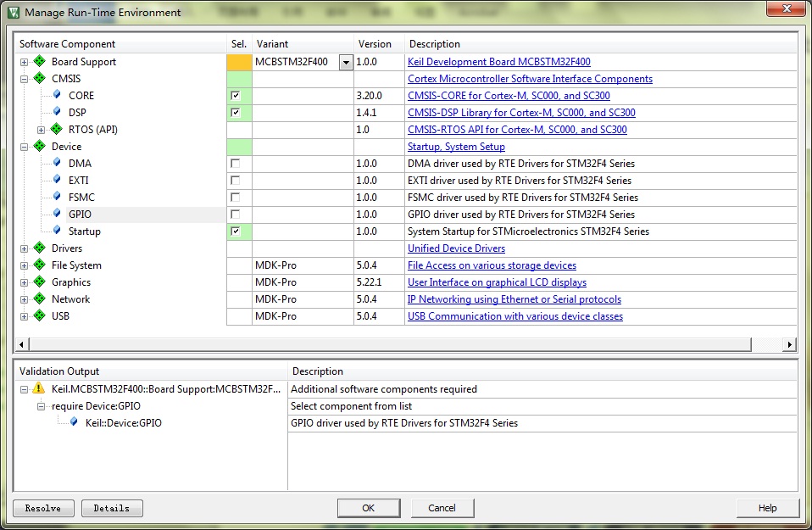The height and width of the screenshot is (530, 812).
Task: Collapse the Device tree node
Action: [x=24, y=148]
